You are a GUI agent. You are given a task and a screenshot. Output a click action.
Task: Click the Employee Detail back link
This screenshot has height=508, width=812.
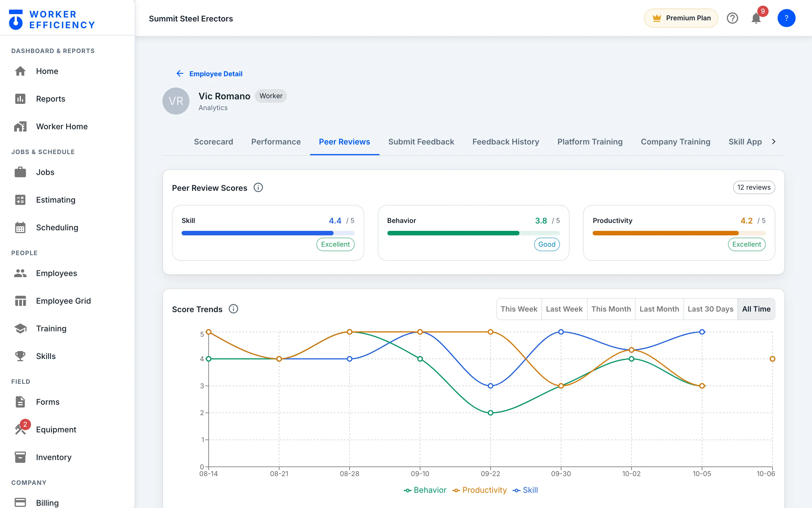click(x=216, y=74)
